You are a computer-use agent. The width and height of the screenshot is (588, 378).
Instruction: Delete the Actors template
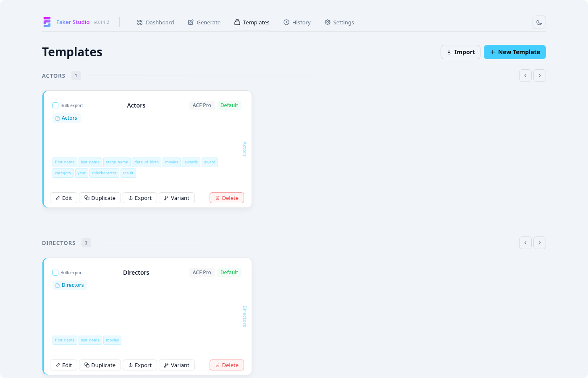pos(227,198)
